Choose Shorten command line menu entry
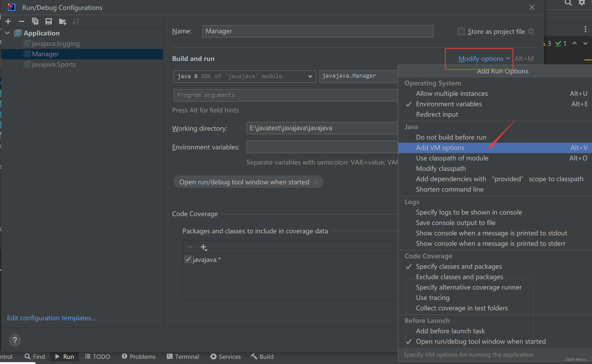 [x=449, y=189]
